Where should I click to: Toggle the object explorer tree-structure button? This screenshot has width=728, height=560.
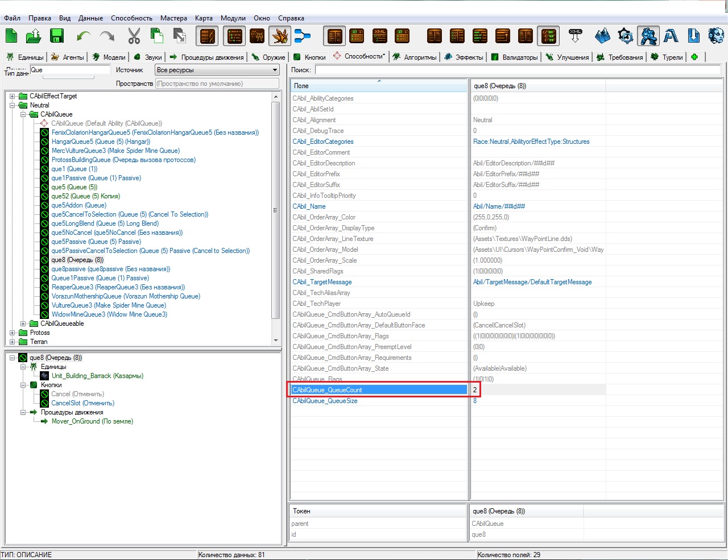pos(303,36)
